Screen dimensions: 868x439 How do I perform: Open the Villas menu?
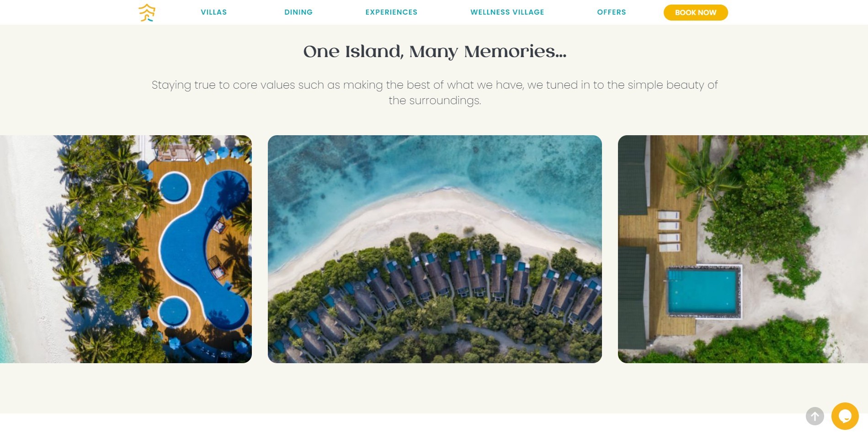pyautogui.click(x=213, y=12)
